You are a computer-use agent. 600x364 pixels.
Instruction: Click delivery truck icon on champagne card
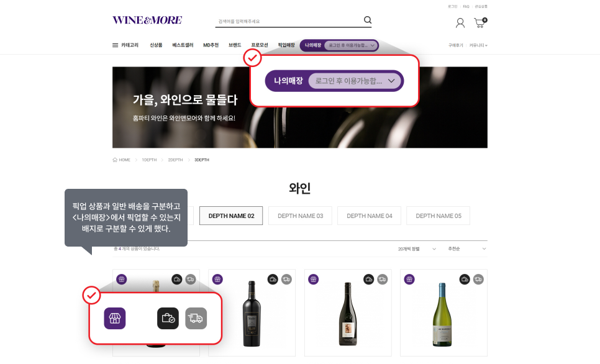tap(191, 280)
